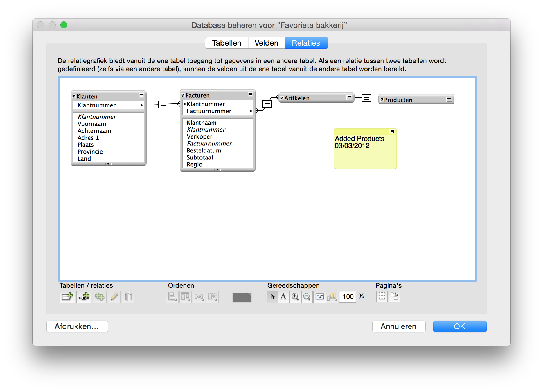Select the pointer selection tool

272,297
